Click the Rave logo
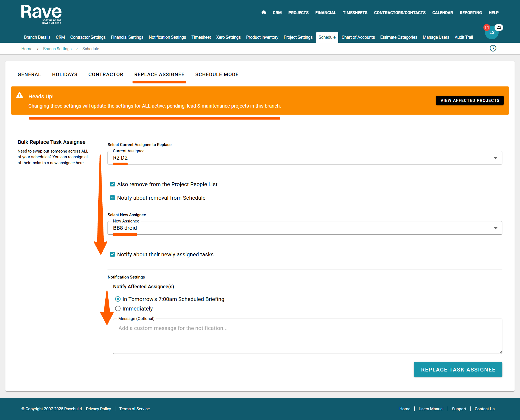The image size is (520, 420). [41, 14]
